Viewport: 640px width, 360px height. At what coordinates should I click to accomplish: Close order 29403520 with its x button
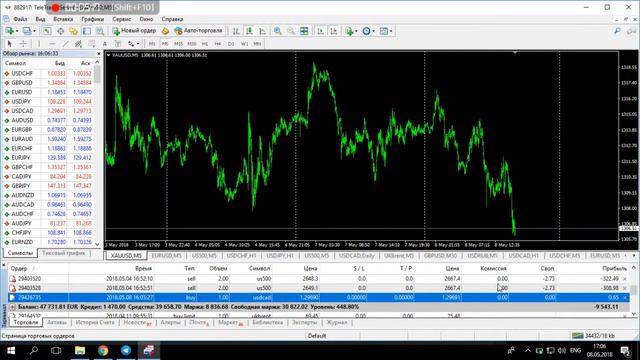coord(624,279)
